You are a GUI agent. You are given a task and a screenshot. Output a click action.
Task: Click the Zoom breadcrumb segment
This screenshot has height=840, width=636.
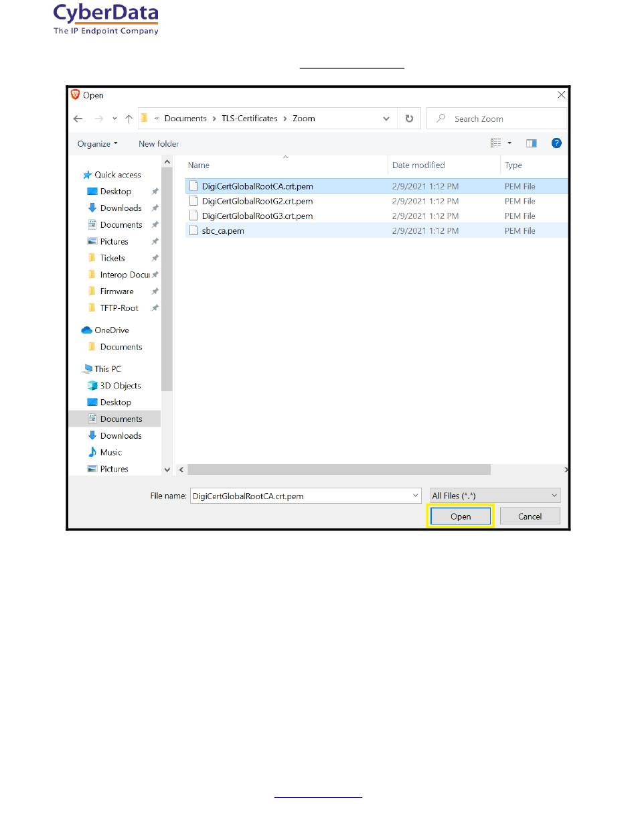[304, 119]
